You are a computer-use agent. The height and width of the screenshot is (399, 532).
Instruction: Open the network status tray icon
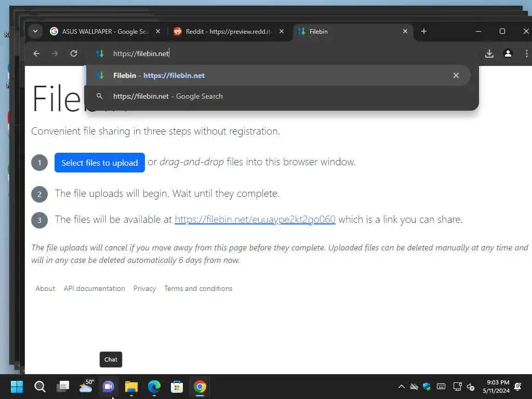457,387
